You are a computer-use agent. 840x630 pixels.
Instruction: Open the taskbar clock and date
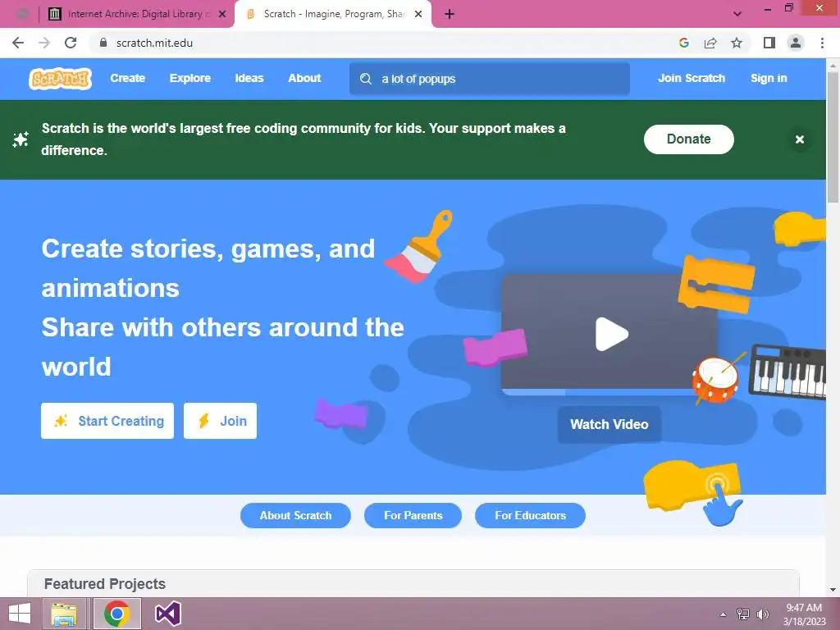[804, 614]
